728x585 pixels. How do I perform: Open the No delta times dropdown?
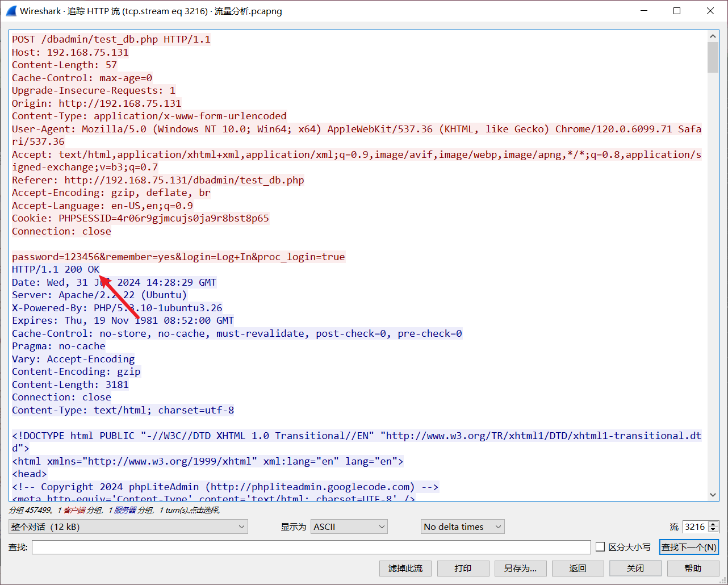point(462,526)
